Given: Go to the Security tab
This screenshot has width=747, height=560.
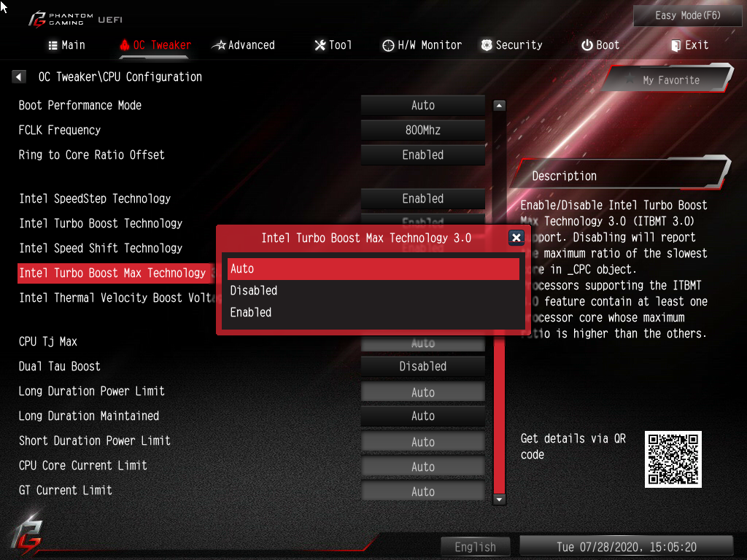Looking at the screenshot, I should click(511, 45).
